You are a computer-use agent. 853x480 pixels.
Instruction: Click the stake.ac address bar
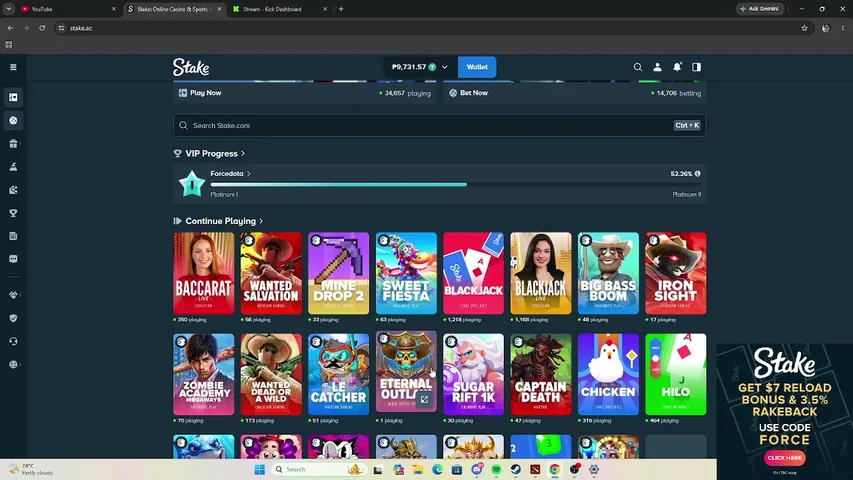[x=432, y=28]
